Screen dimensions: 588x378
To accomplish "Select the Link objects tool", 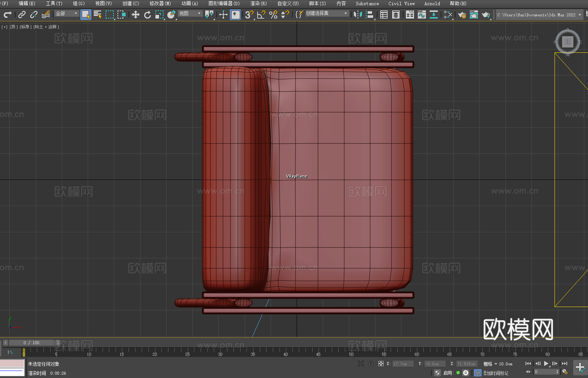I will (22, 14).
